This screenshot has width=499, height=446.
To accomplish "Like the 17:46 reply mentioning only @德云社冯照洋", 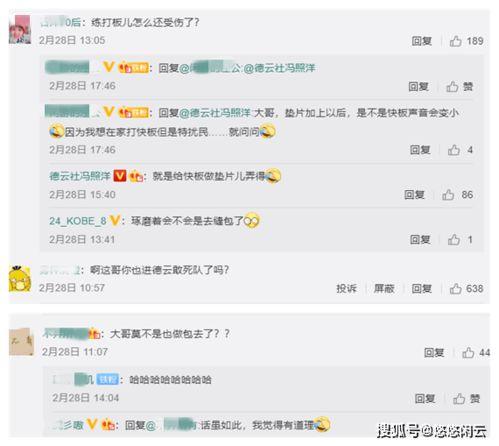I will (452, 87).
